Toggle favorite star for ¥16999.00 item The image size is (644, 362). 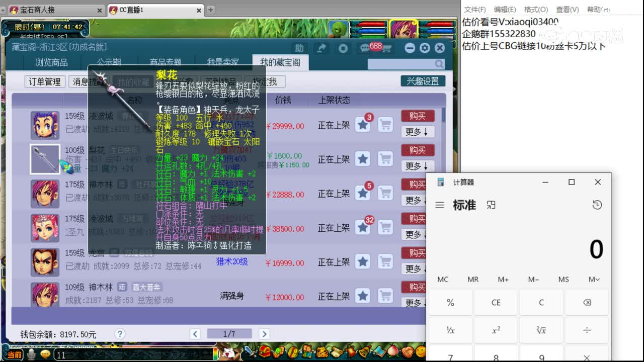pos(363,261)
